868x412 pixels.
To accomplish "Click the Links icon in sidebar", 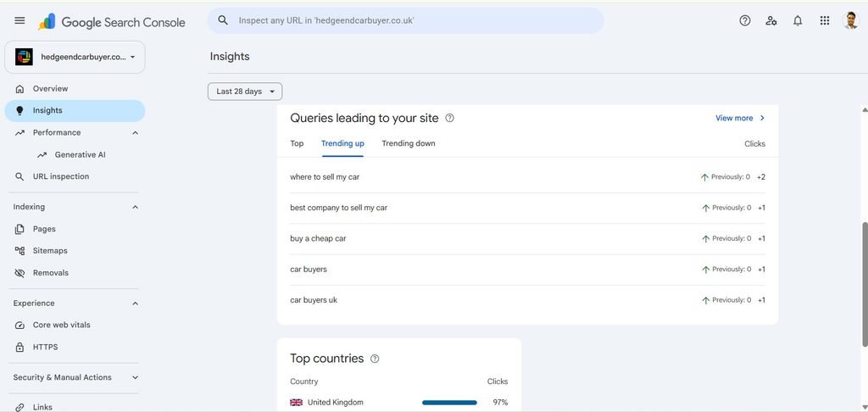I will 20,407.
